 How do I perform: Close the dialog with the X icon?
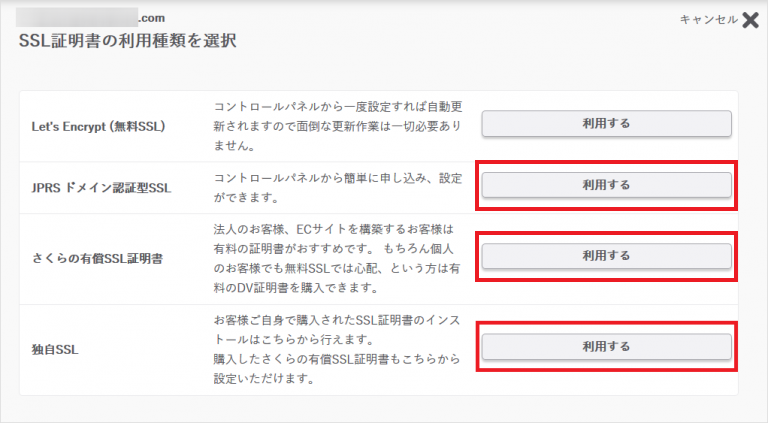pyautogui.click(x=751, y=19)
